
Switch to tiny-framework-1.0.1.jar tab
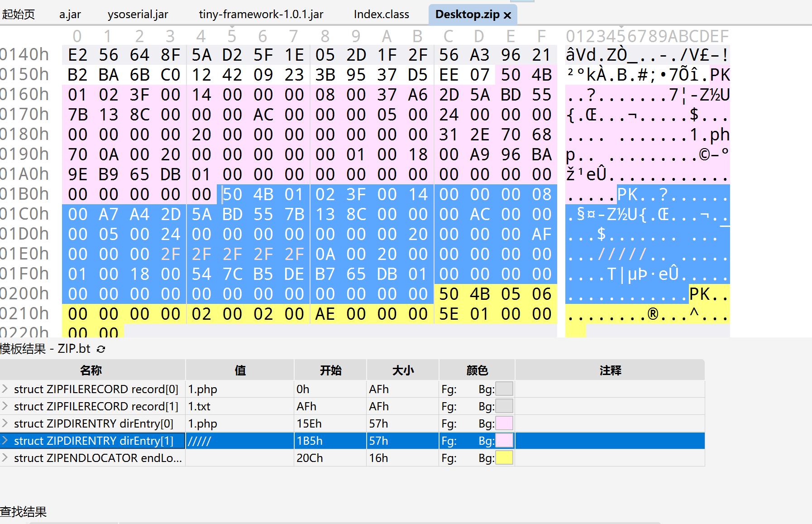click(261, 14)
